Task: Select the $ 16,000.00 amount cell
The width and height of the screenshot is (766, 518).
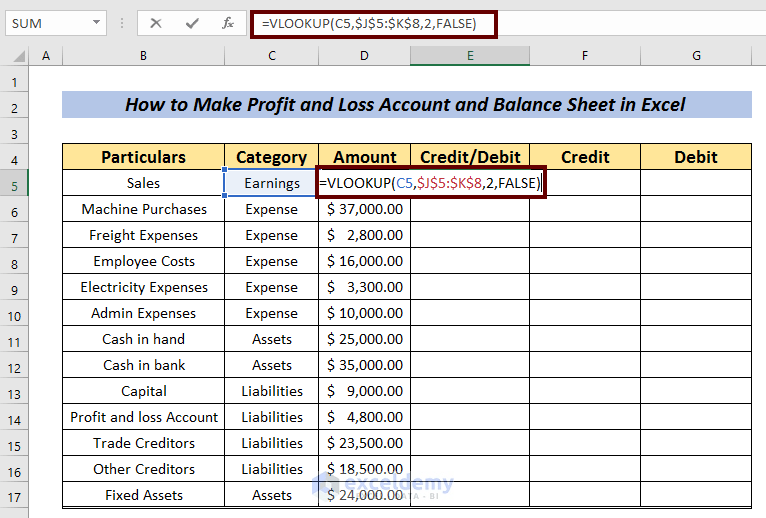Action: [364, 260]
